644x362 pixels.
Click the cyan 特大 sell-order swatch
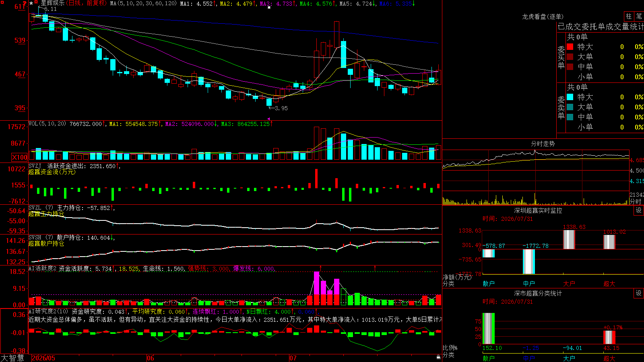coord(570,97)
